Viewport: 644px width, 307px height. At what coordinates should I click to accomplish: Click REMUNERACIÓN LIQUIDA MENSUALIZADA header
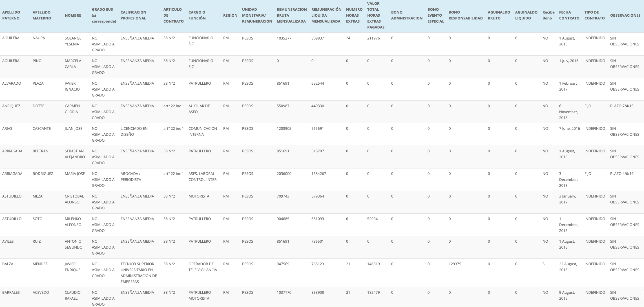pos(326,15)
